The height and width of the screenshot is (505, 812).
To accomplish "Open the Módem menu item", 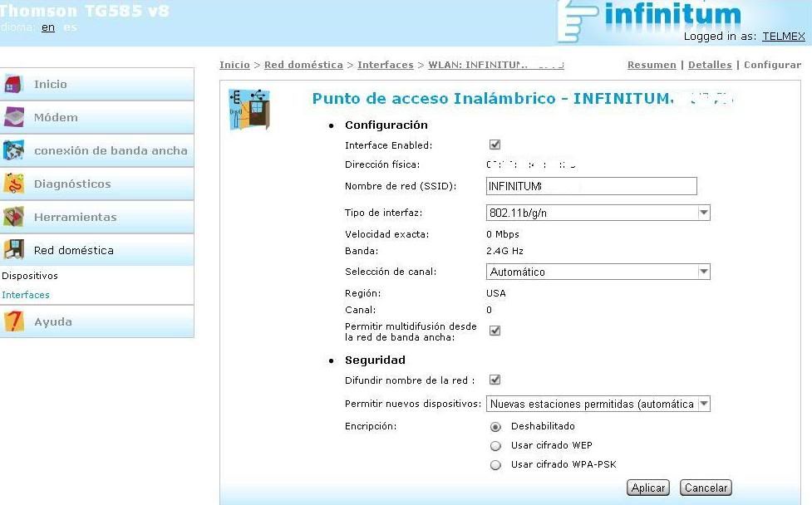I will click(x=97, y=117).
